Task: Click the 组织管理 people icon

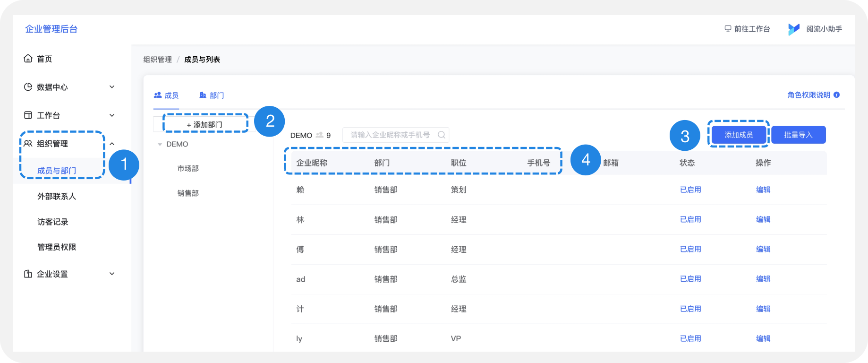Action: (28, 144)
